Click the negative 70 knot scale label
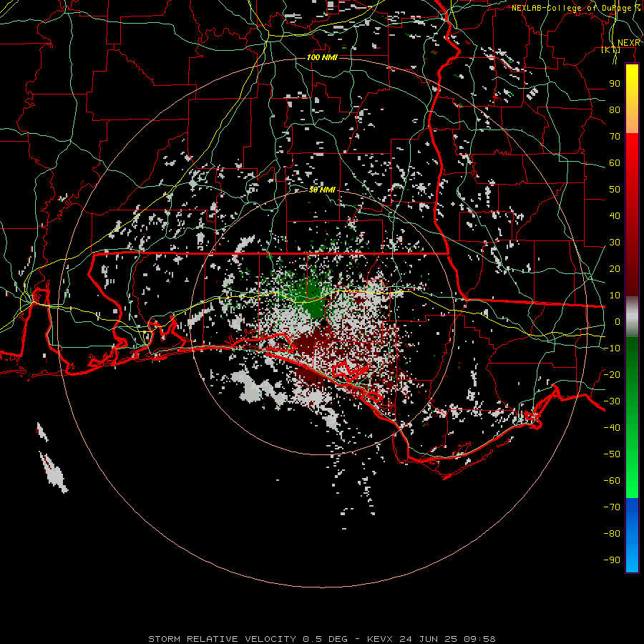644x644 pixels. (612, 507)
